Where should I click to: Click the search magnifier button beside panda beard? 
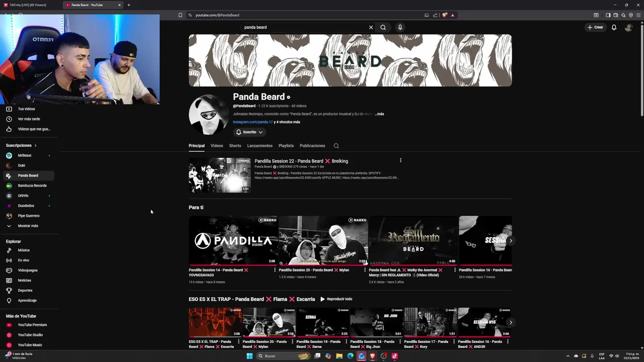coord(383,27)
